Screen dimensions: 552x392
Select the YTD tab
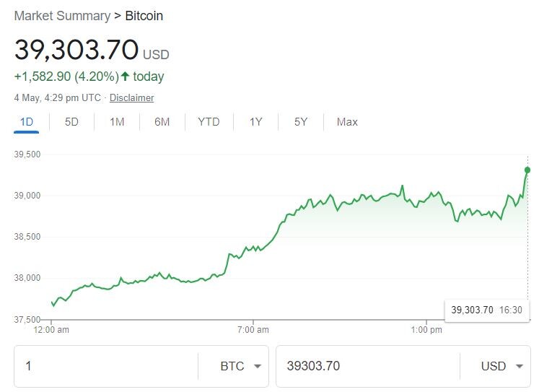(x=209, y=122)
